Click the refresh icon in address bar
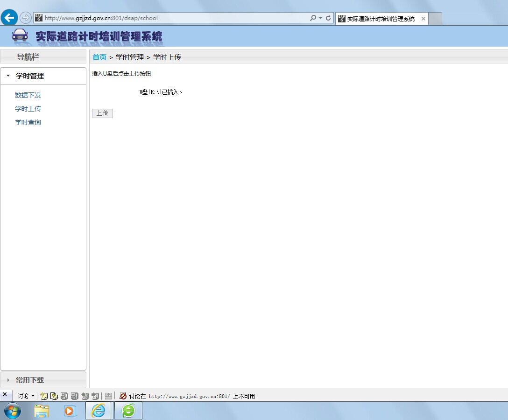Screen dimensions: 508x420 328,18
